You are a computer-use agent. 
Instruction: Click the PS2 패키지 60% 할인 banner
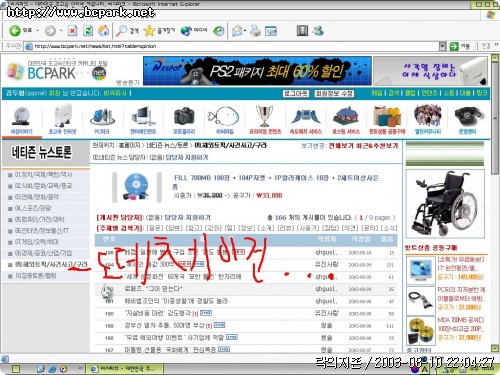click(257, 71)
